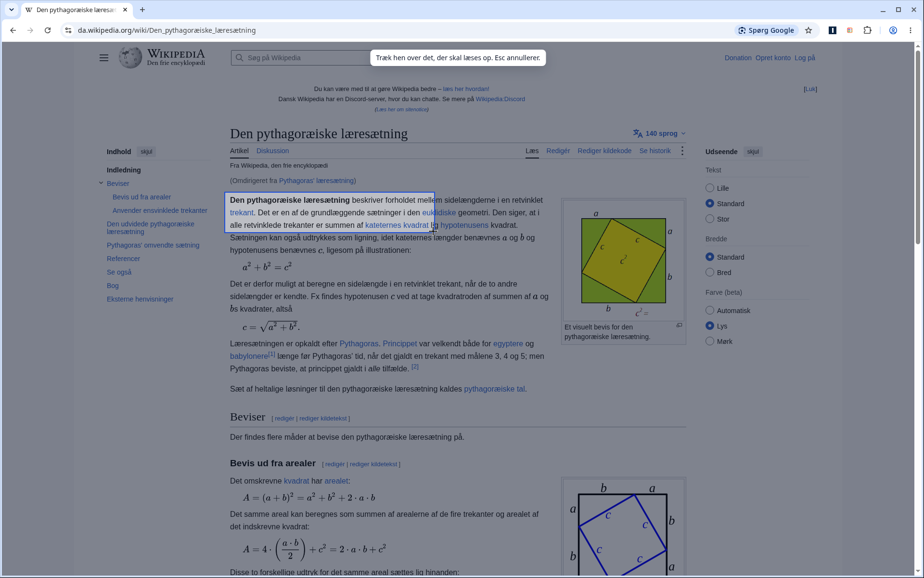Switch to the Diskussion tab

272,151
